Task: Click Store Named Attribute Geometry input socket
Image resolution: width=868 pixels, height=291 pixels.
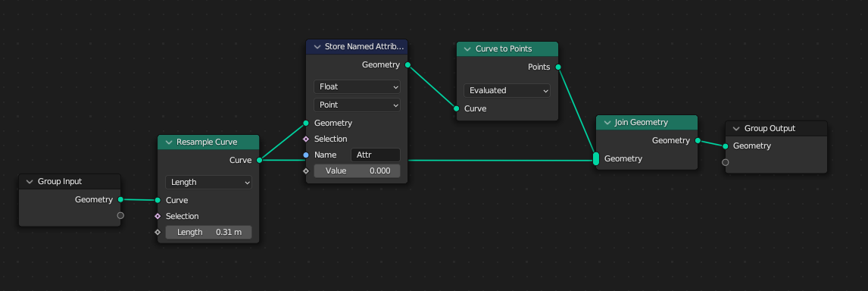Action: [x=306, y=123]
